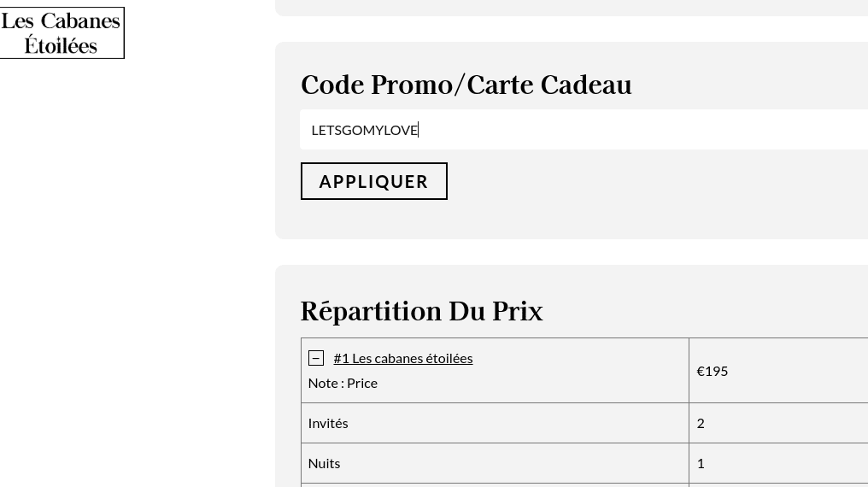
Task: Open the #1 Les cabanes étoilées link
Action: [x=402, y=358]
